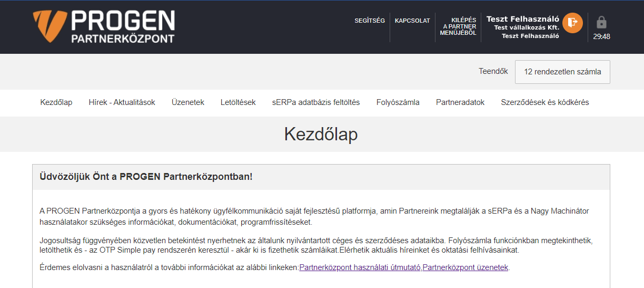This screenshot has width=644, height=288.
Task: Click the Teendők label
Action: click(493, 71)
